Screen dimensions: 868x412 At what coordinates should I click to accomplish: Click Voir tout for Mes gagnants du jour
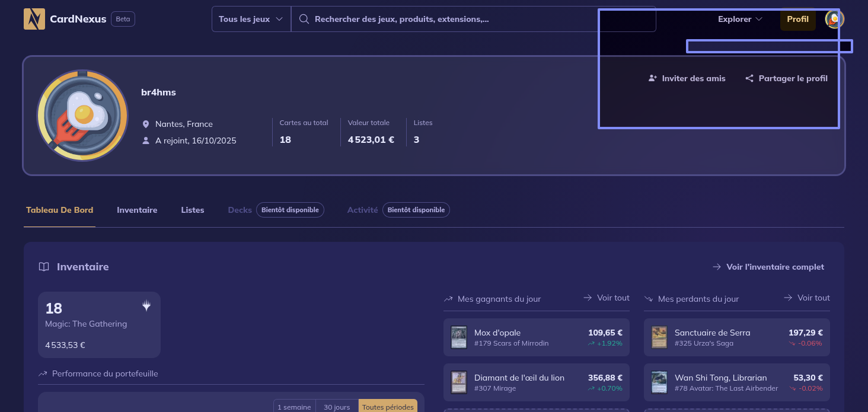607,298
